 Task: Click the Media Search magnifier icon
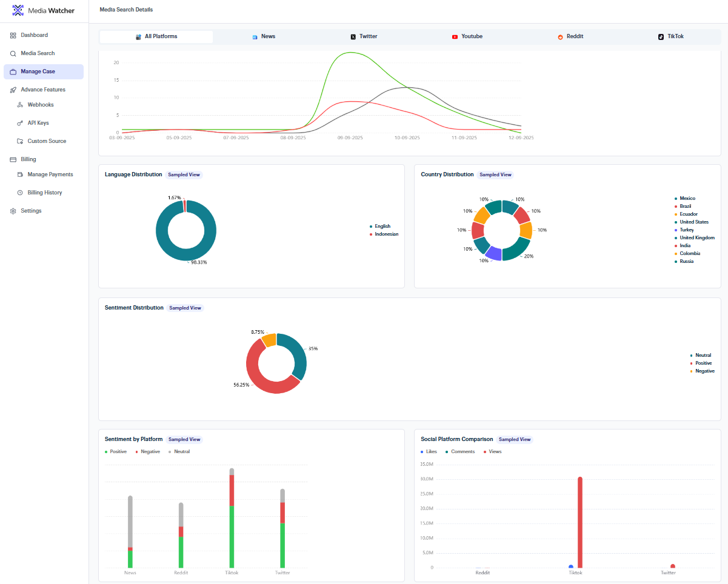coord(13,53)
